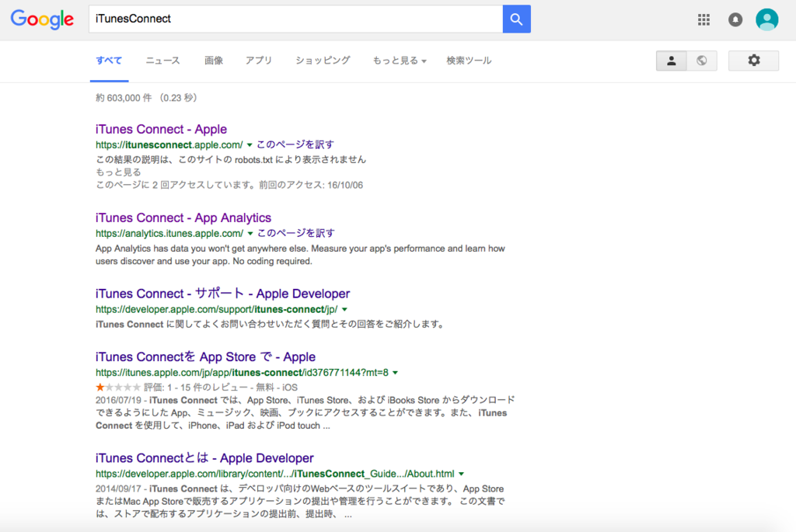
Task: Select the 画像 tab
Action: pos(214,61)
